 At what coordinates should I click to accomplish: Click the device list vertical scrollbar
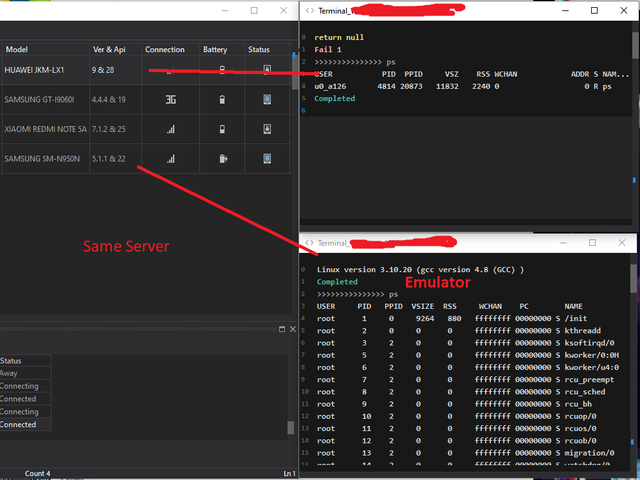295,71
